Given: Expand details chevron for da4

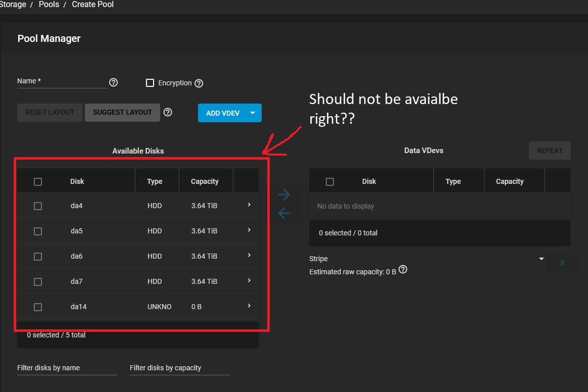Looking at the screenshot, I should 249,205.
